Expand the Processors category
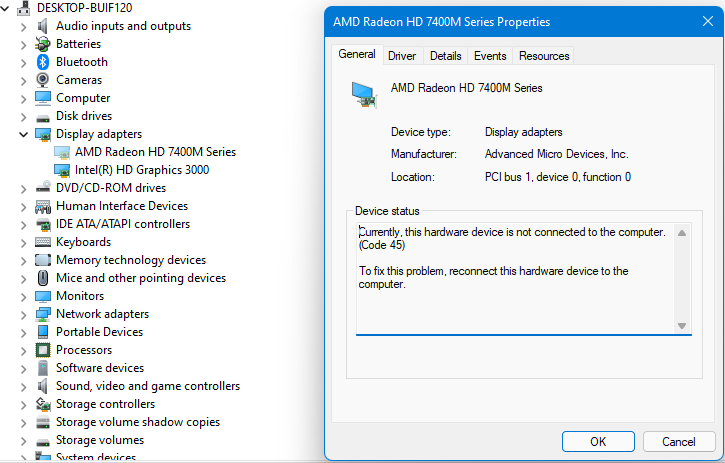This screenshot has height=463, width=725. point(24,351)
